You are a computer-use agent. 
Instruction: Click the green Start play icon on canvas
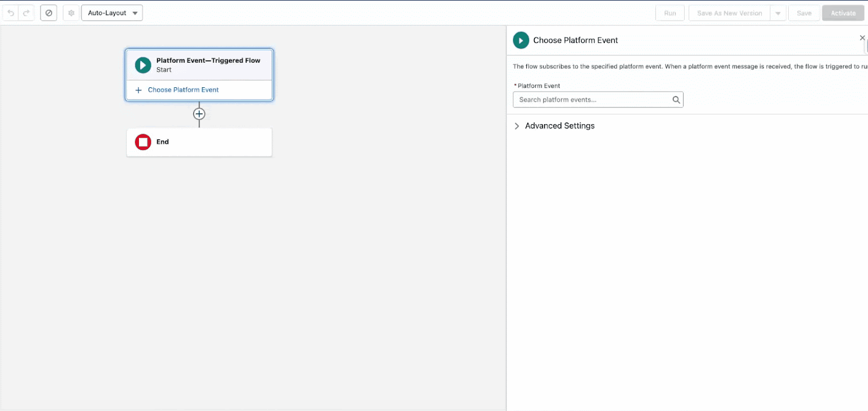click(x=143, y=65)
